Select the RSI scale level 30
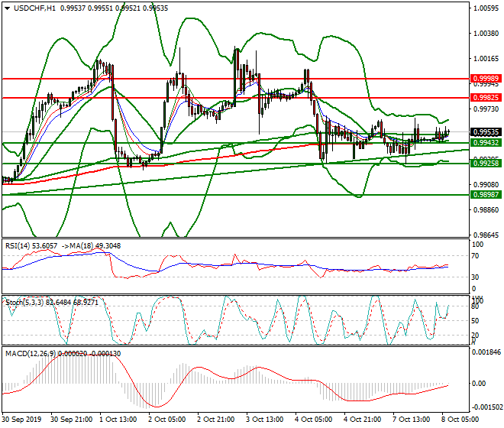Screen dimensions: 504x428 [476, 277]
